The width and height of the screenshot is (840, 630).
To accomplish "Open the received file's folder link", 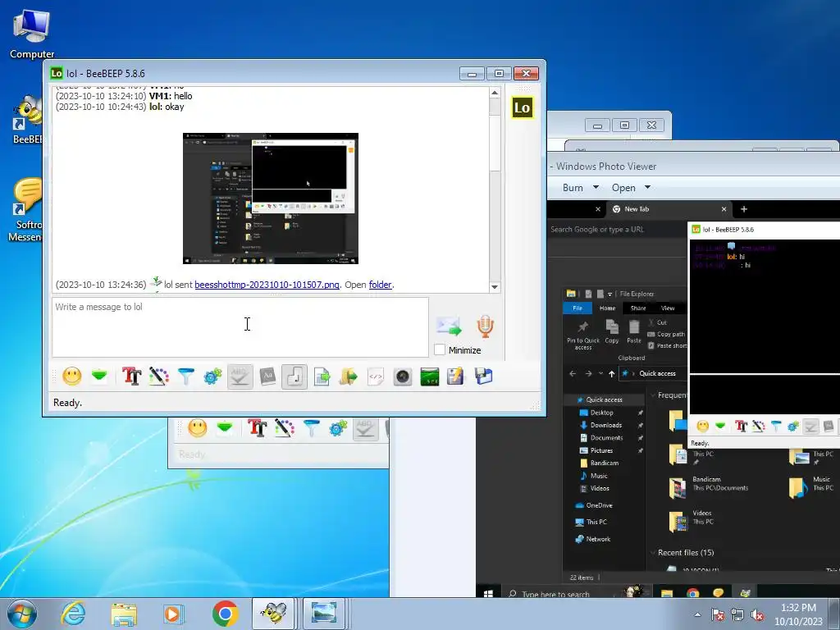I will pos(380,285).
